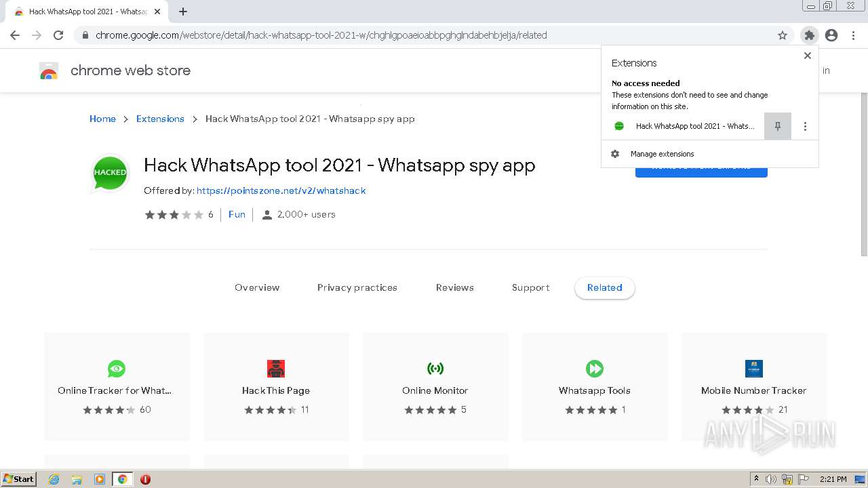
Task: Open the Fun category link
Action: pos(237,214)
